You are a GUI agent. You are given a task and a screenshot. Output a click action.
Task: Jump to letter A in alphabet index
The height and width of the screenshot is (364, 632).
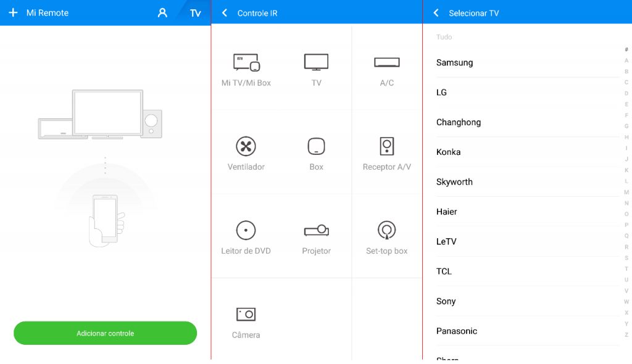(x=626, y=60)
